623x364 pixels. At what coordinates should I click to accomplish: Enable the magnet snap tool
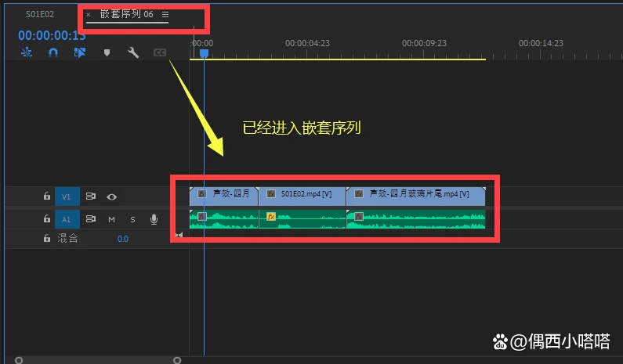53,52
